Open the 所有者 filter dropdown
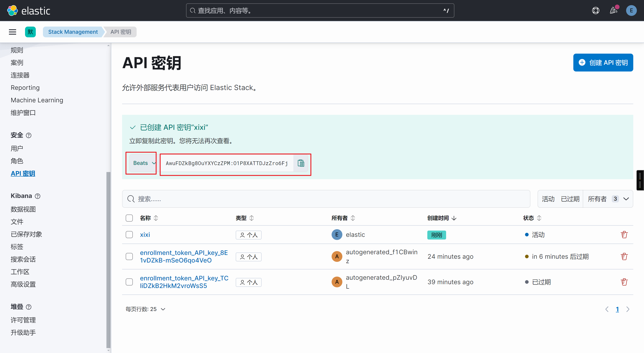This screenshot has width=644, height=353. pyautogui.click(x=608, y=199)
